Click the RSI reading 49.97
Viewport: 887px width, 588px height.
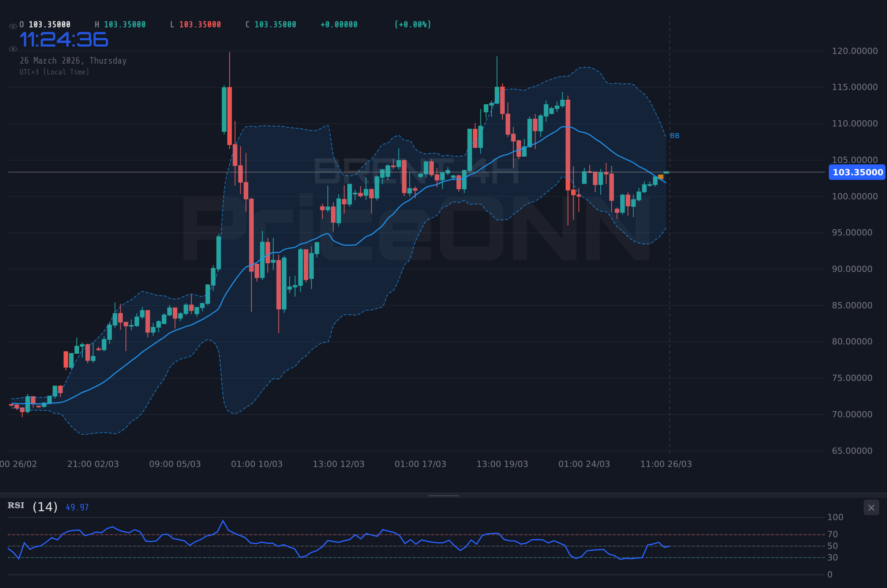77,507
